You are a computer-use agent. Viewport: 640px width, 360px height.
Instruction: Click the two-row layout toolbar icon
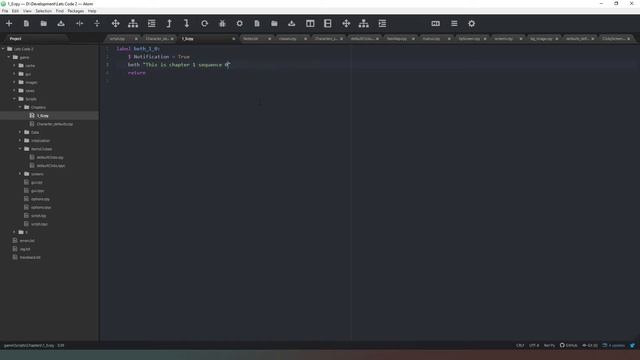[x=328, y=24]
